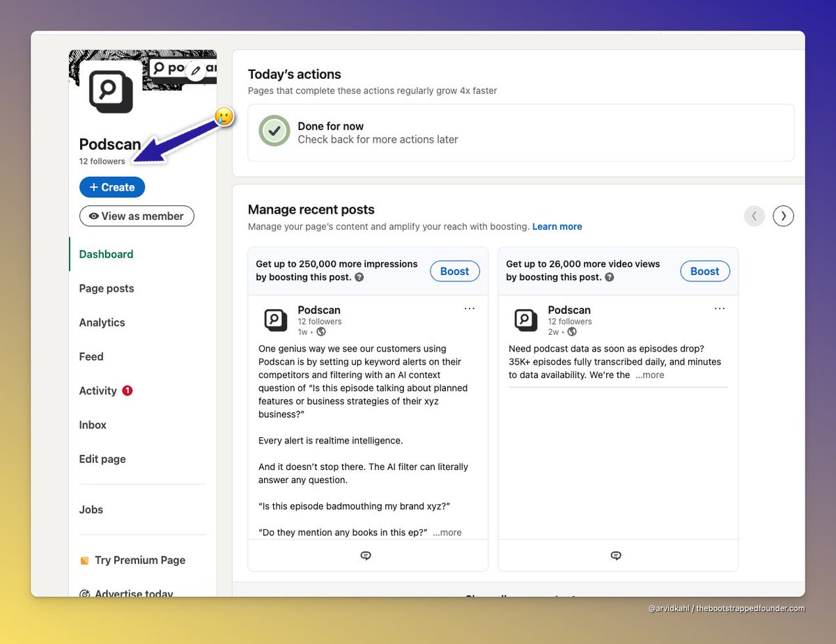
Task: Click the Done for now checkmark icon
Action: 274,131
